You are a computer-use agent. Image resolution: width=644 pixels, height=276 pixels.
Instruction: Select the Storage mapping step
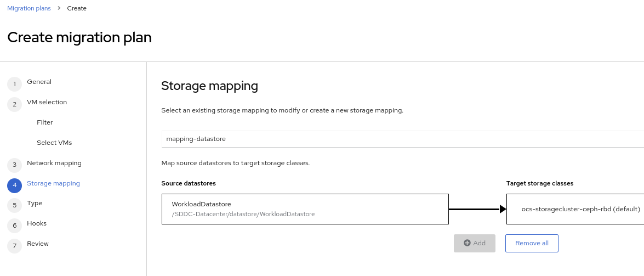click(53, 183)
